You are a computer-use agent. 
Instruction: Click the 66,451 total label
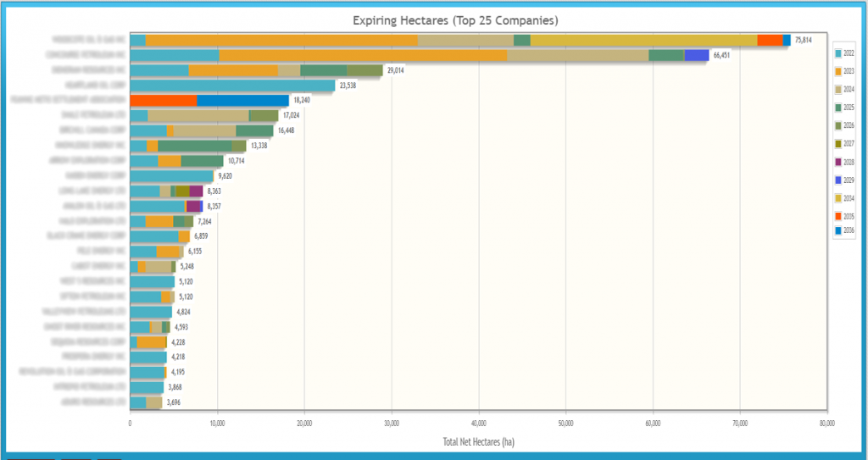click(722, 55)
